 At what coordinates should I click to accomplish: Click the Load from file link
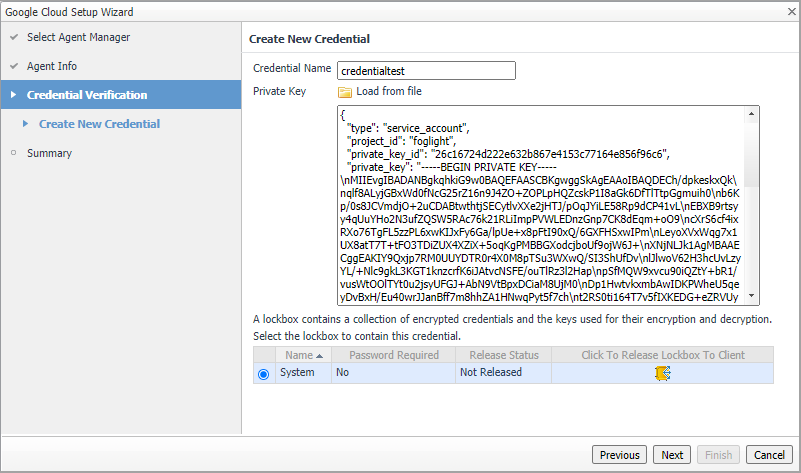(388, 92)
